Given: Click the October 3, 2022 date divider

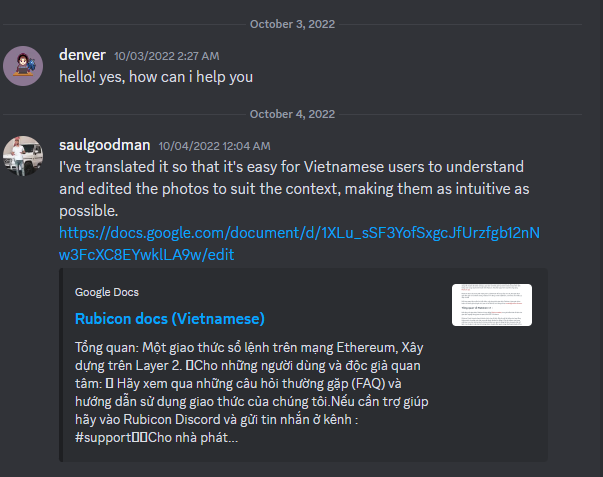Looking at the screenshot, I should pyautogui.click(x=292, y=23).
